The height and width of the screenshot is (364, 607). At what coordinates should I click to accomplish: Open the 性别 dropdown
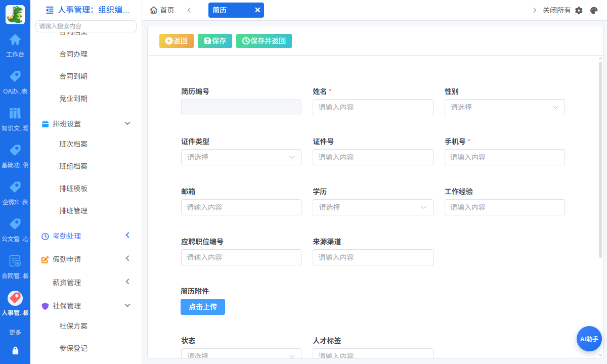[505, 107]
